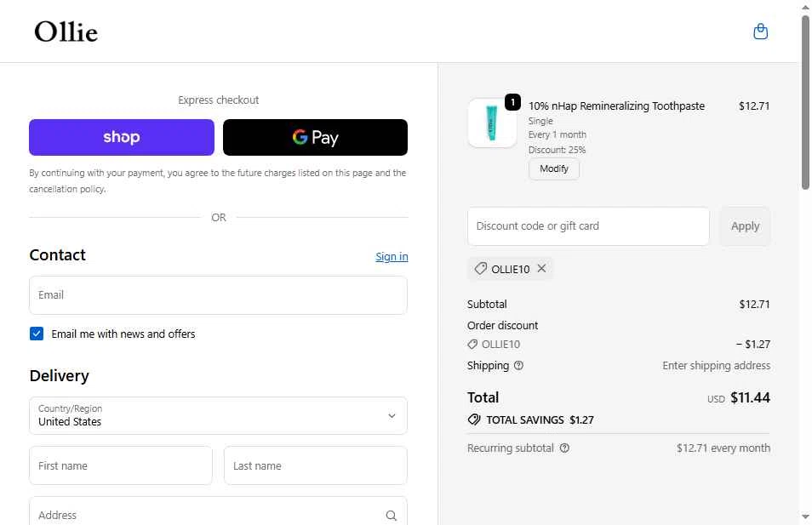The height and width of the screenshot is (525, 812).
Task: Click '10% nHap Remineralizing Toothpaste' title
Action: pos(616,106)
